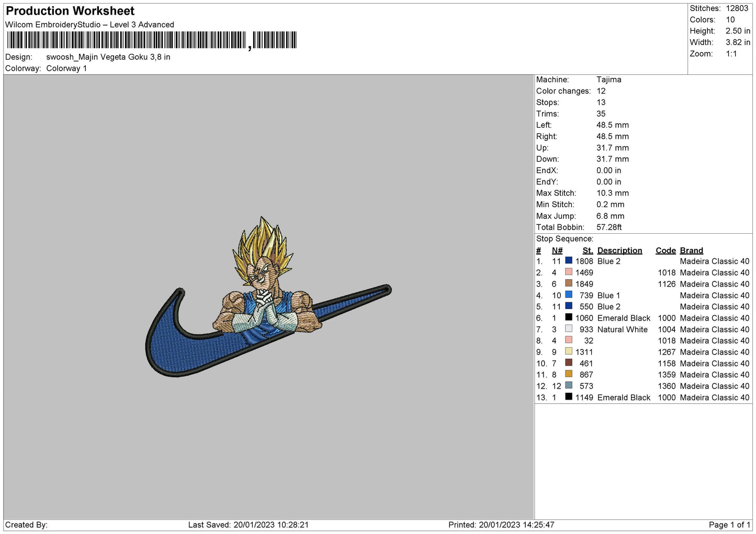Screen dimensions: 756x534
Task: Click the pale yellow swatch in stop 9
Action: point(568,351)
